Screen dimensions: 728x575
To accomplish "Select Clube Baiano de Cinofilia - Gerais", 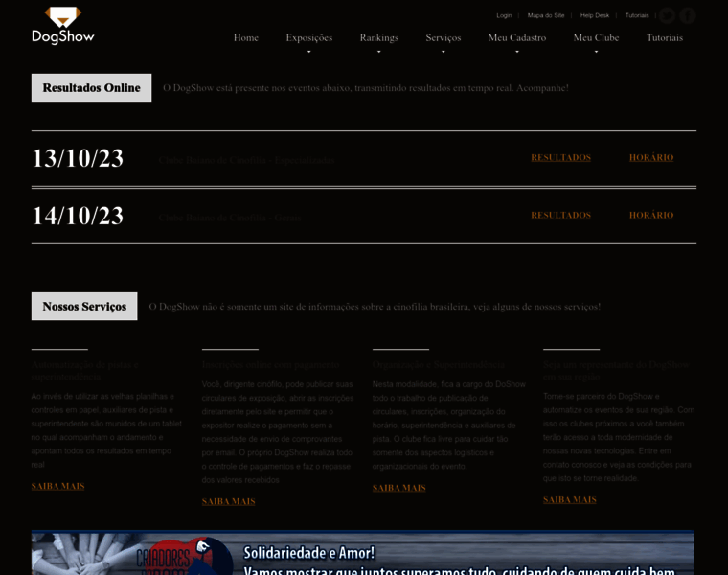I will (230, 218).
